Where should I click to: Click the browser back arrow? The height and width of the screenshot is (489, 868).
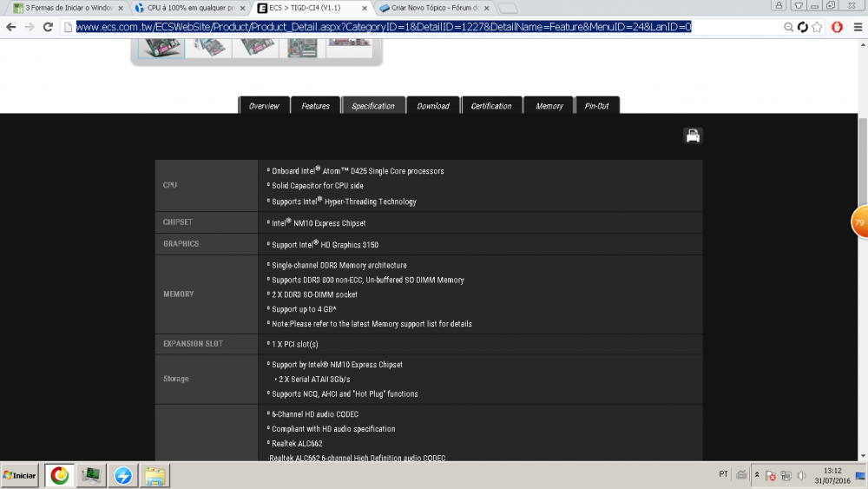(x=10, y=27)
